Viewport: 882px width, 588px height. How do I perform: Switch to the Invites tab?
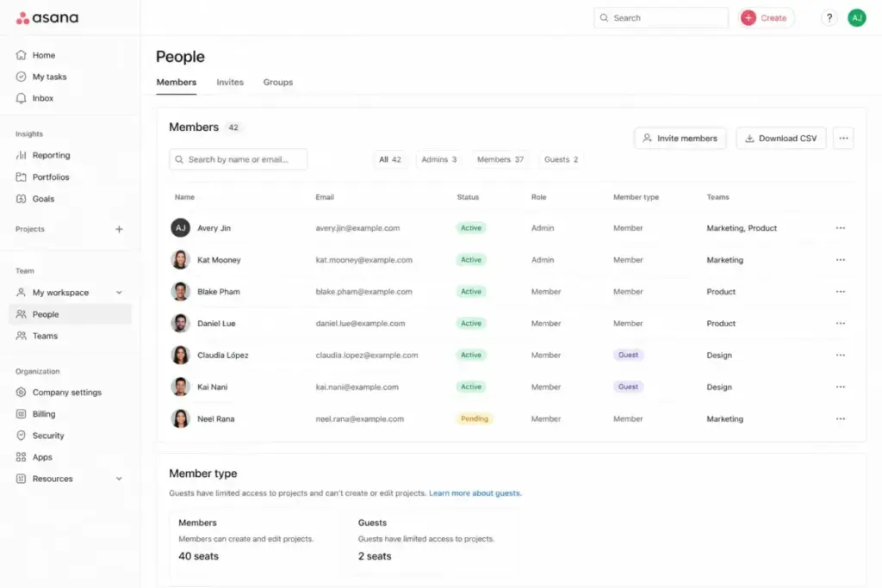pyautogui.click(x=230, y=82)
